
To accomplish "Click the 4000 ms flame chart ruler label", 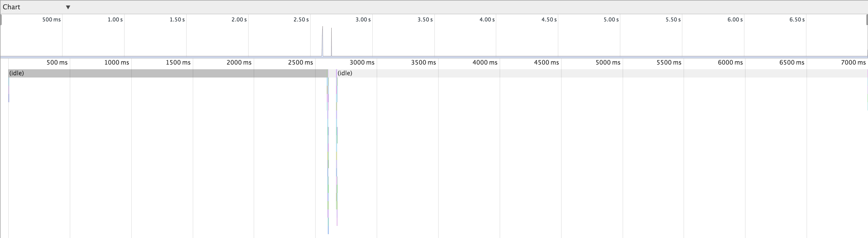I will coord(485,62).
